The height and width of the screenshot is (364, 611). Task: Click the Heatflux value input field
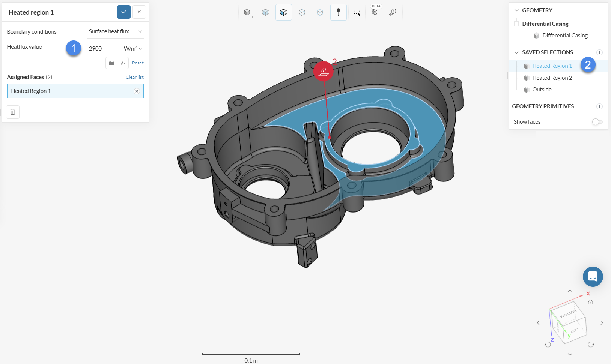102,49
